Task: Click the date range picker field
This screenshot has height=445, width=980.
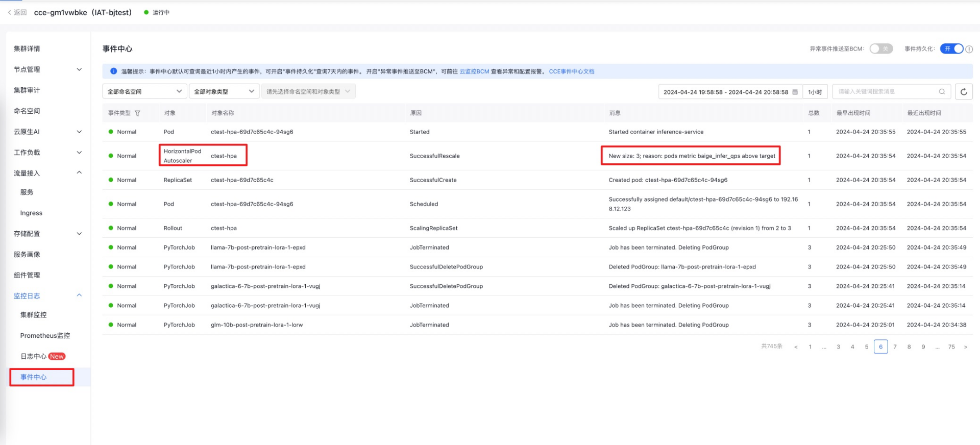Action: (730, 92)
